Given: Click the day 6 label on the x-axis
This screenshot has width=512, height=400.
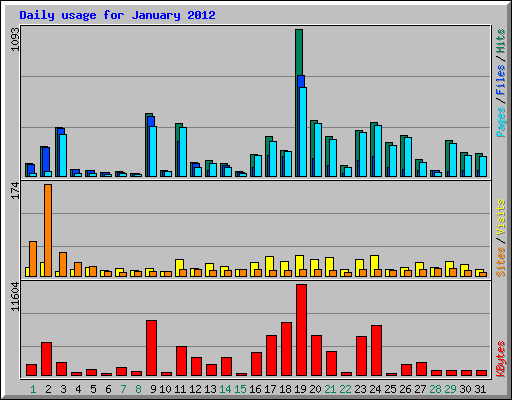Looking at the screenshot, I should (108, 389).
